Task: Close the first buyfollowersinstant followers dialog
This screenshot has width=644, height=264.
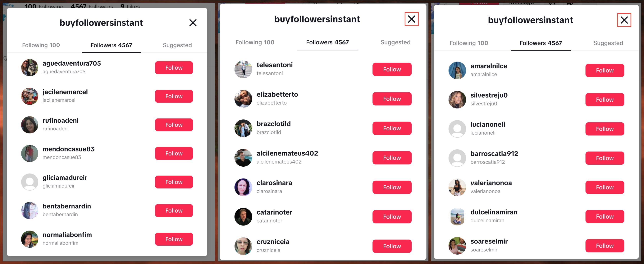Action: [x=193, y=23]
